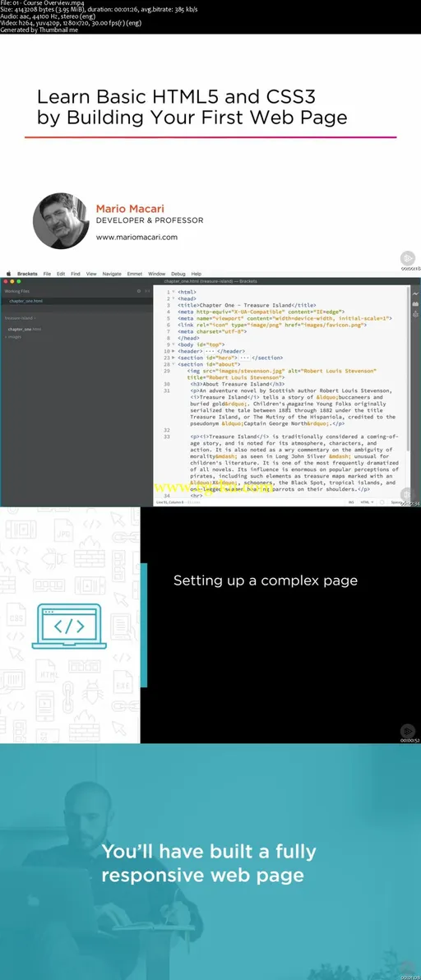Click the title tag code line 'Chapter One – Treasure Island'
Screen dimensions: 421x980
[247, 305]
